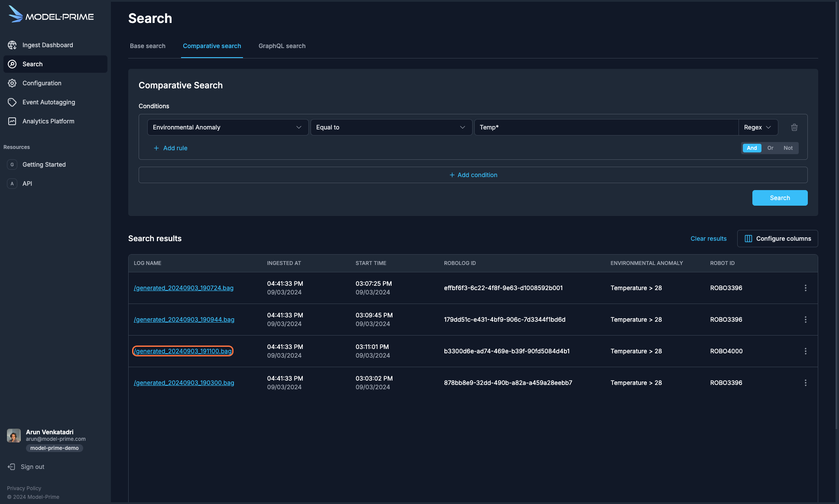
Task: Open Analytics Platform in the sidebar
Action: coord(55,121)
